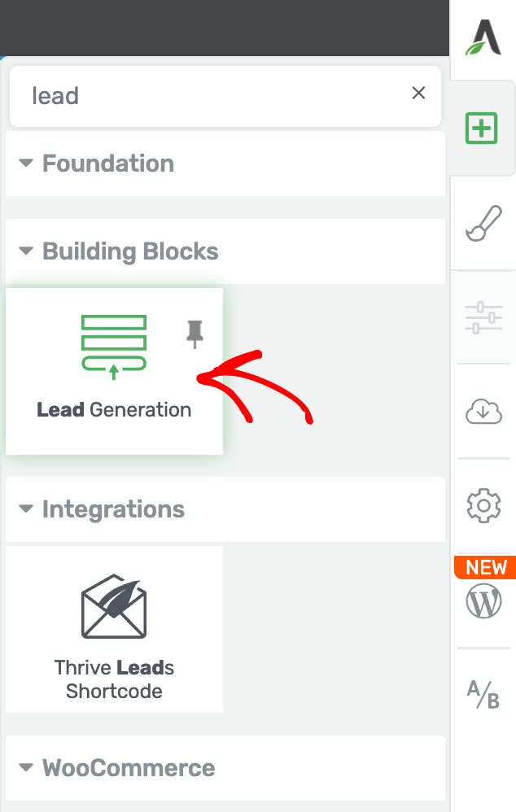Image resolution: width=516 pixels, height=812 pixels.
Task: Click the Foundation section heading
Action: (x=108, y=163)
